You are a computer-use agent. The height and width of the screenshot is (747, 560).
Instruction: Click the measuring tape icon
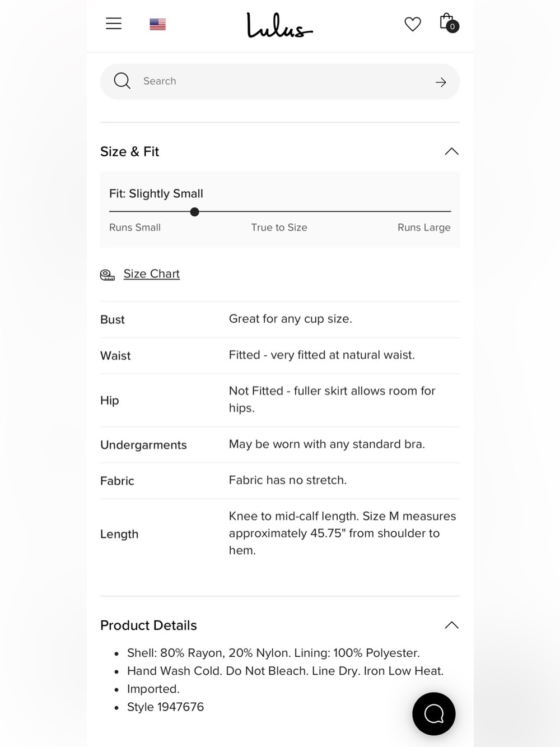pyautogui.click(x=108, y=275)
